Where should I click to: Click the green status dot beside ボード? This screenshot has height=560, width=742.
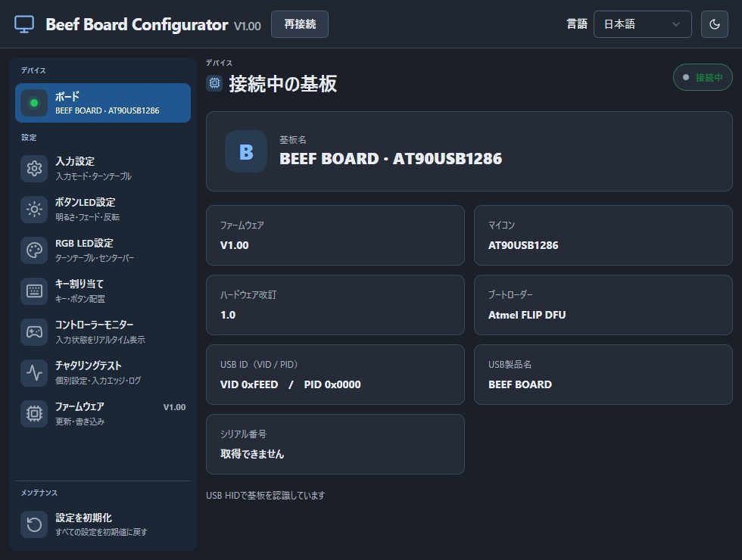(34, 103)
